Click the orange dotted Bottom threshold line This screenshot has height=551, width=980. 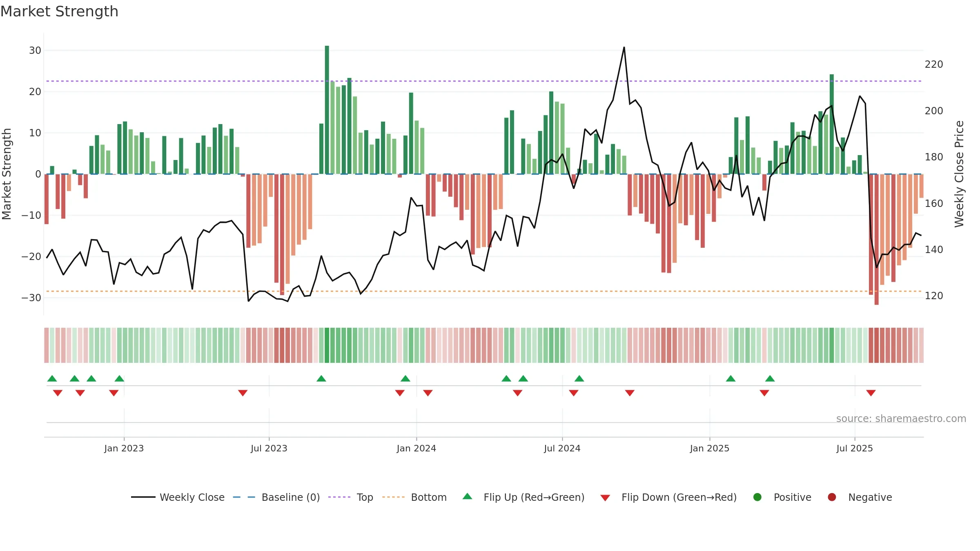coord(484,291)
